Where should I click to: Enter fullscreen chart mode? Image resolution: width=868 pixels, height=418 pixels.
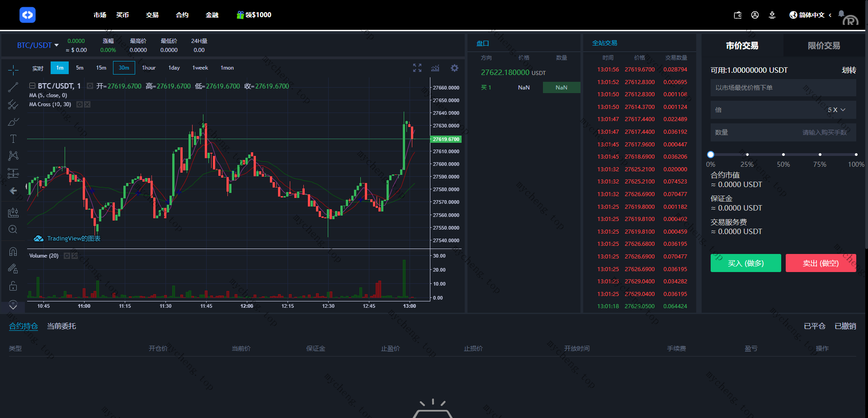coord(417,68)
